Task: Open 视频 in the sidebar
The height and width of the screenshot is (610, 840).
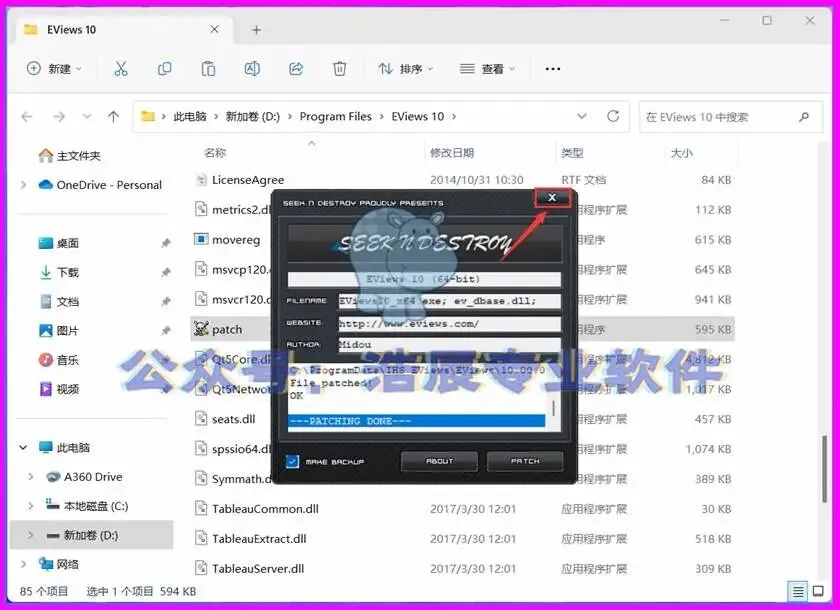Action: 59,389
